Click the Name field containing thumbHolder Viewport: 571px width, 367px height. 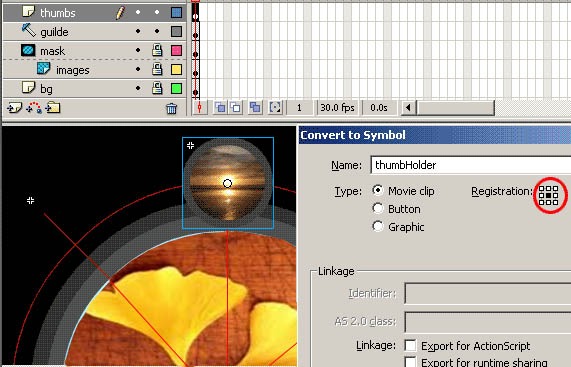471,165
